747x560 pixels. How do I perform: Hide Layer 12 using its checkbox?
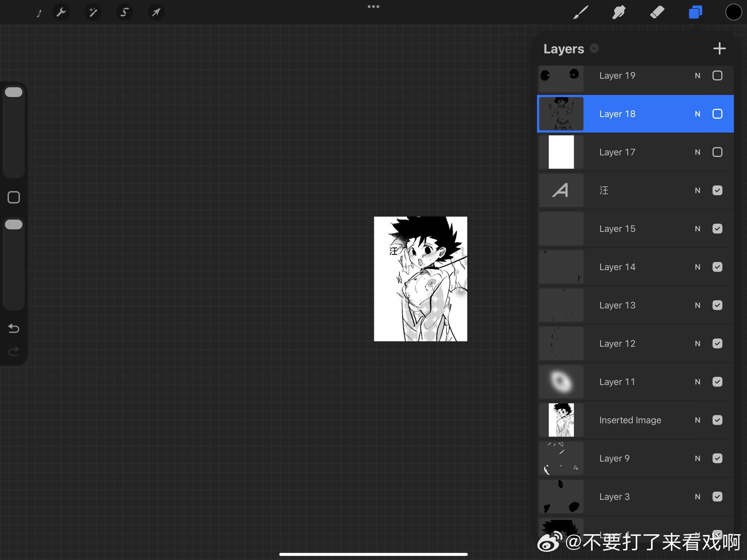[x=717, y=343]
